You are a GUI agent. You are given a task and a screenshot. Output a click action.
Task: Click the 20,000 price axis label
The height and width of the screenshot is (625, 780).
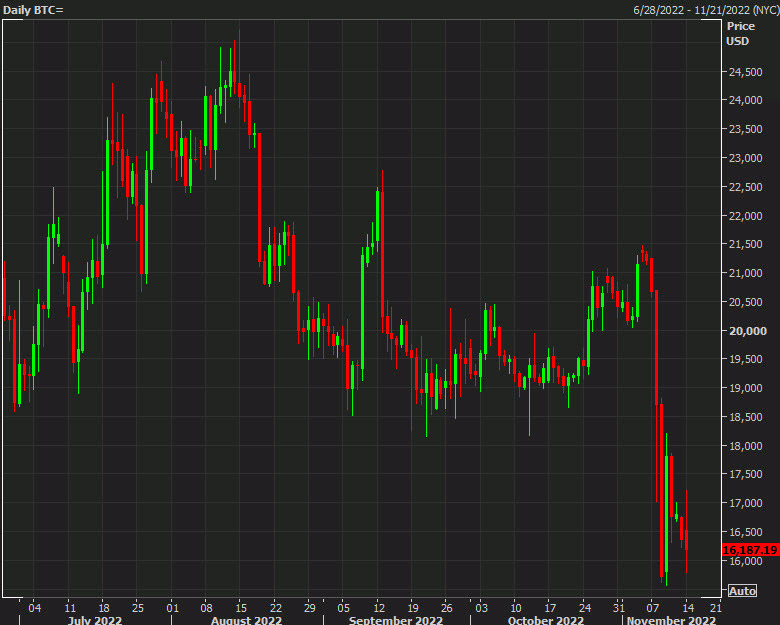(748, 331)
